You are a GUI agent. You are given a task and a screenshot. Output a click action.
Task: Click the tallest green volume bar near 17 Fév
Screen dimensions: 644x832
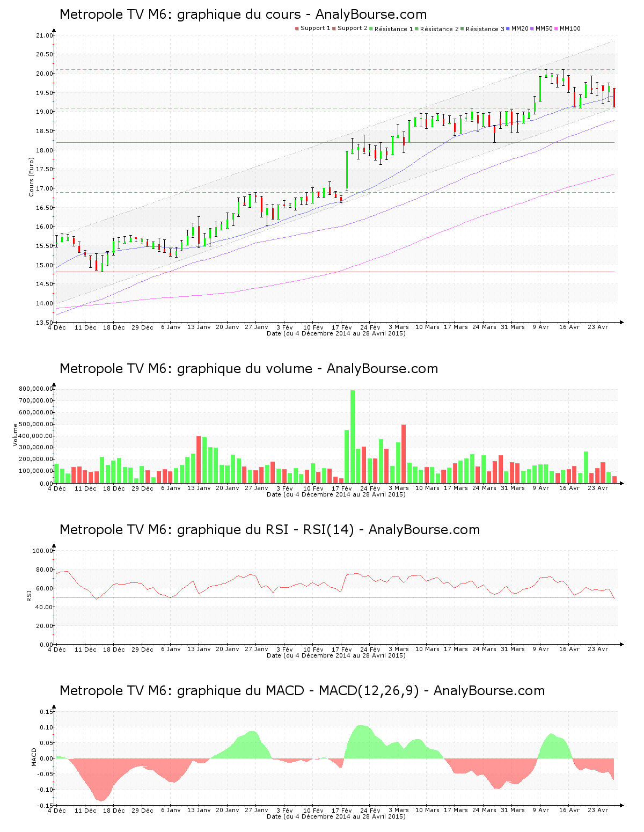pyautogui.click(x=353, y=436)
